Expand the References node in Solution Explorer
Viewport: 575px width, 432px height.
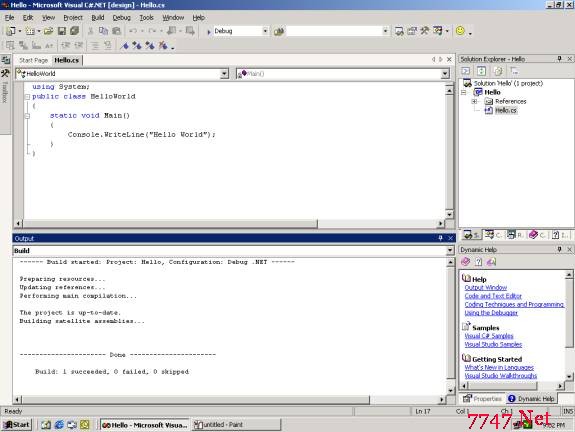pyautogui.click(x=474, y=102)
